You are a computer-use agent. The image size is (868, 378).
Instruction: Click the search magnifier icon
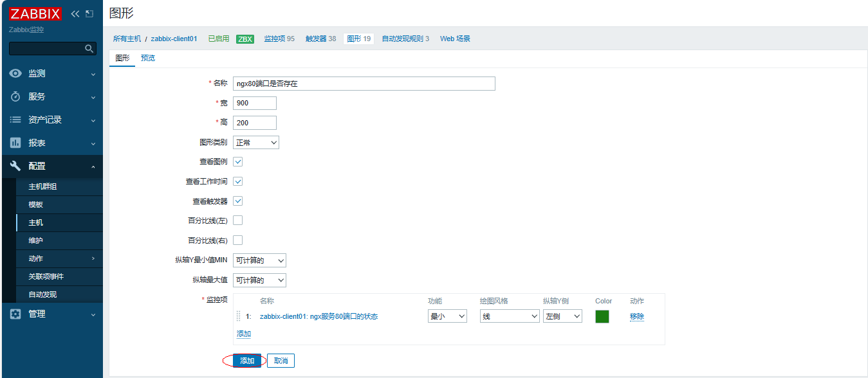pyautogui.click(x=89, y=49)
